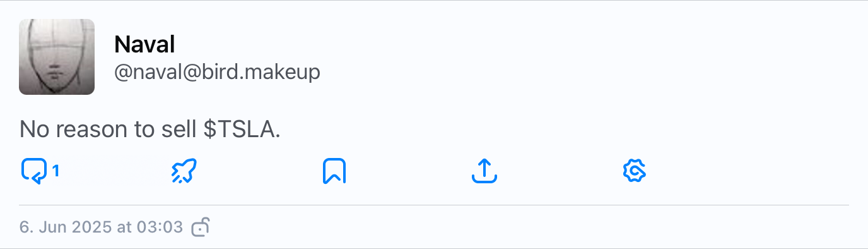This screenshot has width=868, height=249.
Task: Click the open padlock visibility icon
Action: tap(200, 227)
